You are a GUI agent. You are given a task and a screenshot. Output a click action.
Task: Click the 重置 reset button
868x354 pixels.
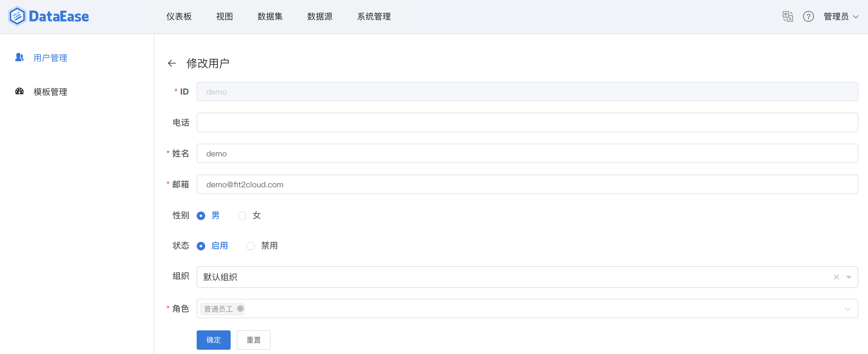point(253,340)
